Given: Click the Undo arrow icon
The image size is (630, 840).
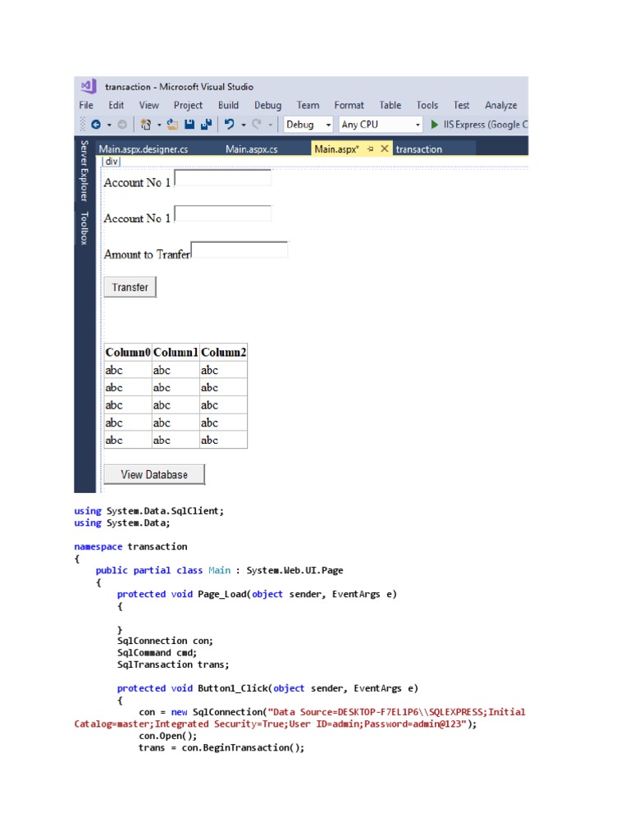Looking at the screenshot, I should [x=230, y=125].
